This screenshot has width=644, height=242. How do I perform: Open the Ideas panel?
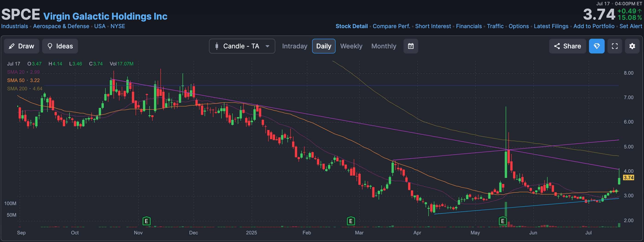60,46
